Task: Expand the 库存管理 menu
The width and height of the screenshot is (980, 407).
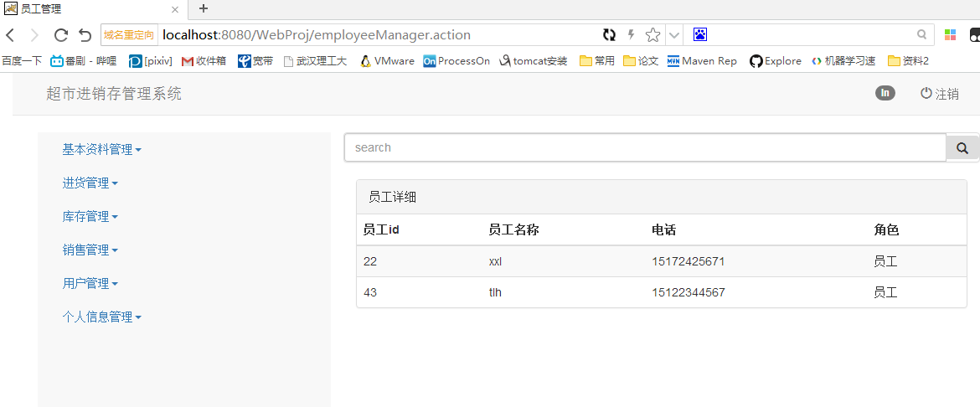Action: tap(90, 216)
